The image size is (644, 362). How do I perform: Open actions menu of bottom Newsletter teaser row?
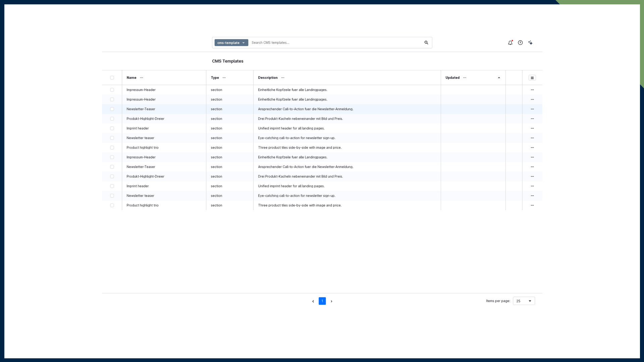pyautogui.click(x=532, y=196)
